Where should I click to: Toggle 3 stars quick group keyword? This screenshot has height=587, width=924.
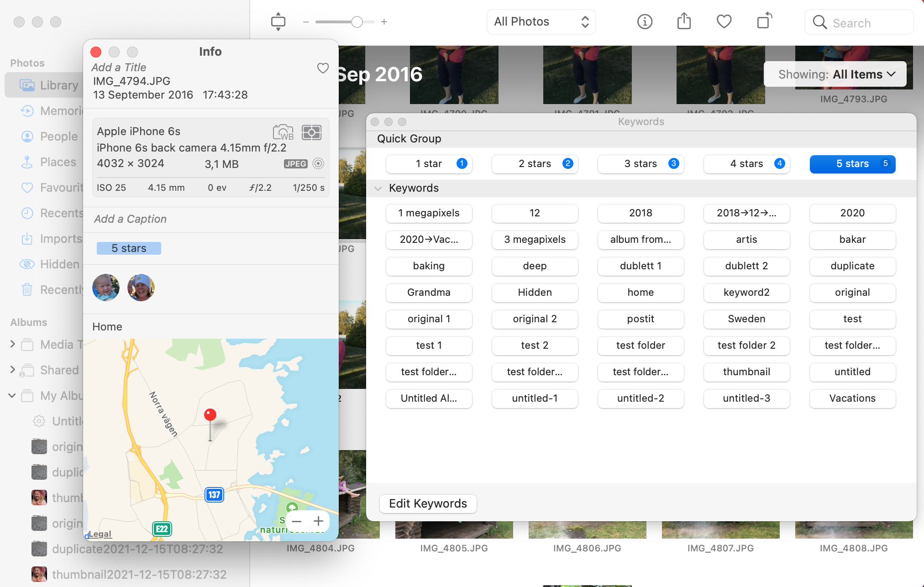[640, 164]
